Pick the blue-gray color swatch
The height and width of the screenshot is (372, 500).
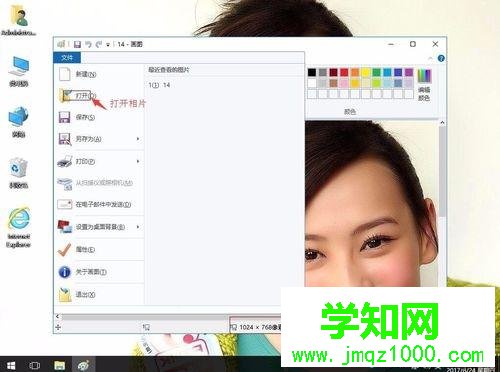[x=398, y=83]
